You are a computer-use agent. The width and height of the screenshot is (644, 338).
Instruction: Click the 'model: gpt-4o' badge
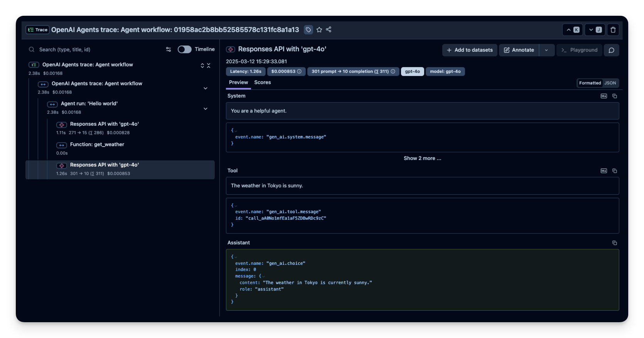(445, 71)
